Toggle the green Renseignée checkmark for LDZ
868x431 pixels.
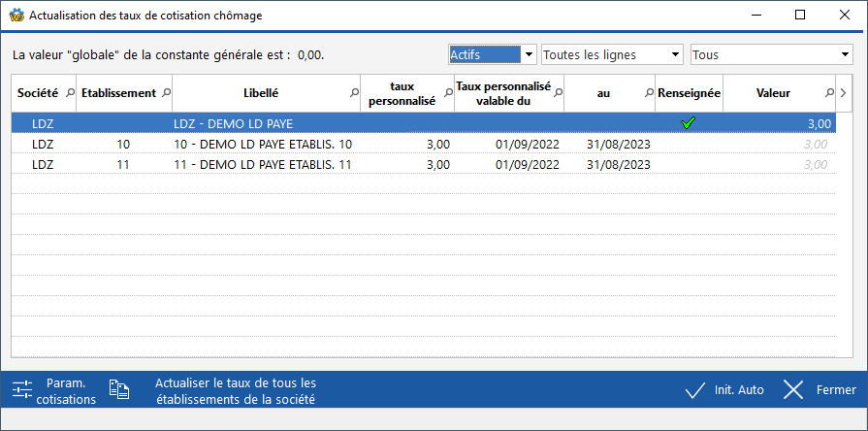pyautogui.click(x=689, y=123)
